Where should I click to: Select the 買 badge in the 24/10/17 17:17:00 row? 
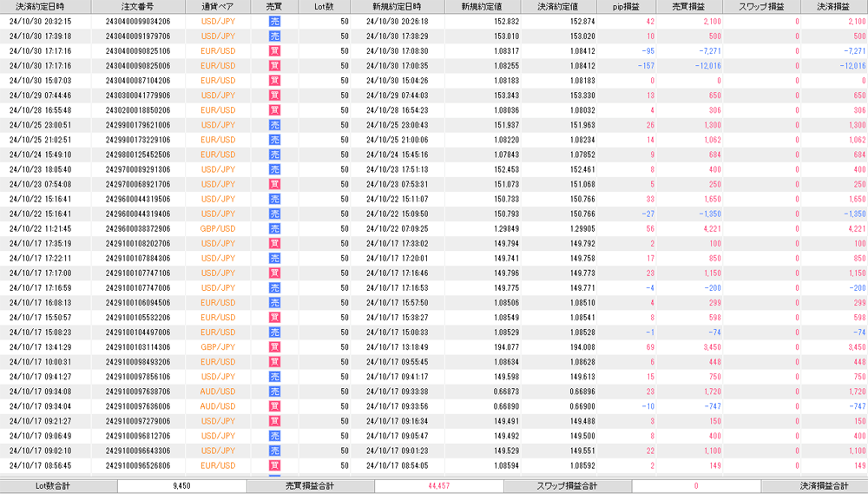274,273
